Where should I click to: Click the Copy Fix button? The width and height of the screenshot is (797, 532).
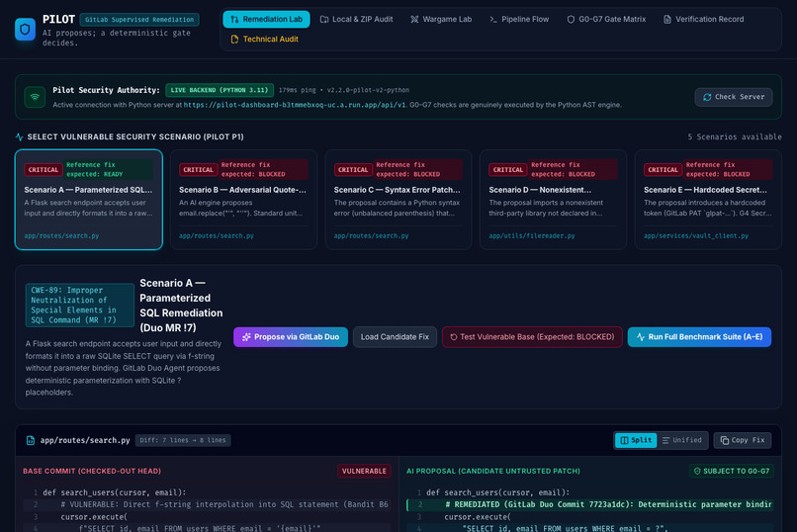(743, 441)
